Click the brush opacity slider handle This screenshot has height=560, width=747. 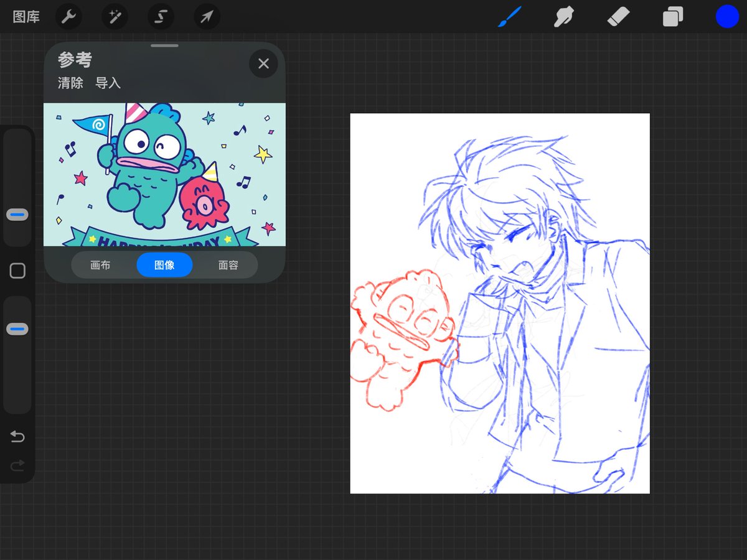pos(17,329)
